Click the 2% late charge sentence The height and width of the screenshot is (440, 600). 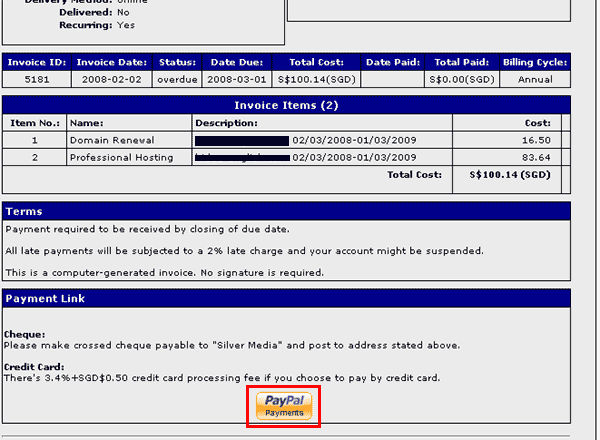click(x=245, y=251)
